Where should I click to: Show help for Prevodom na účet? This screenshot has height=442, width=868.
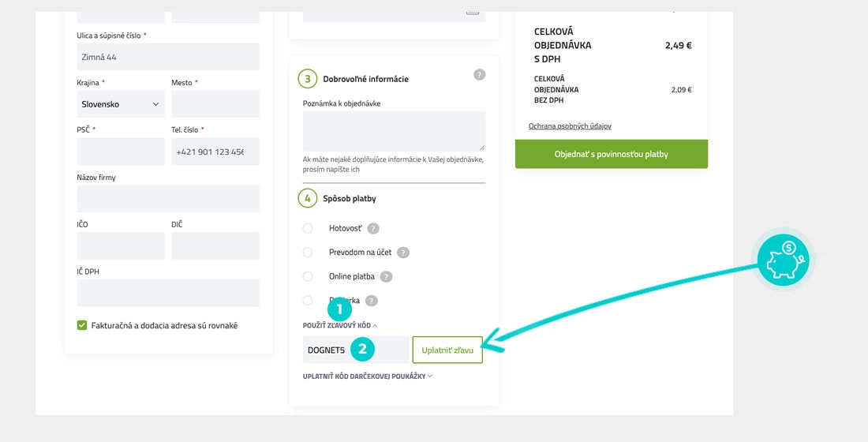403,253
